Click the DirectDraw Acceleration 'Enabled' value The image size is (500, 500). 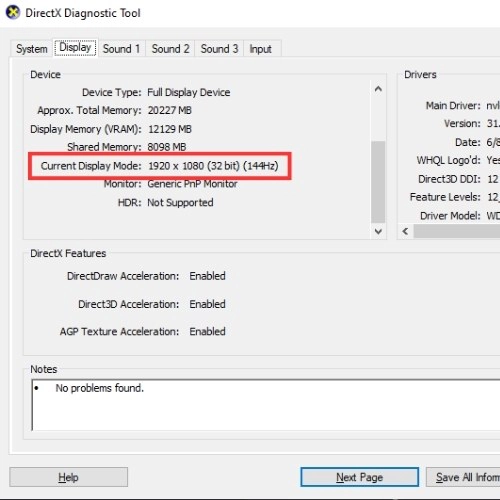(207, 276)
